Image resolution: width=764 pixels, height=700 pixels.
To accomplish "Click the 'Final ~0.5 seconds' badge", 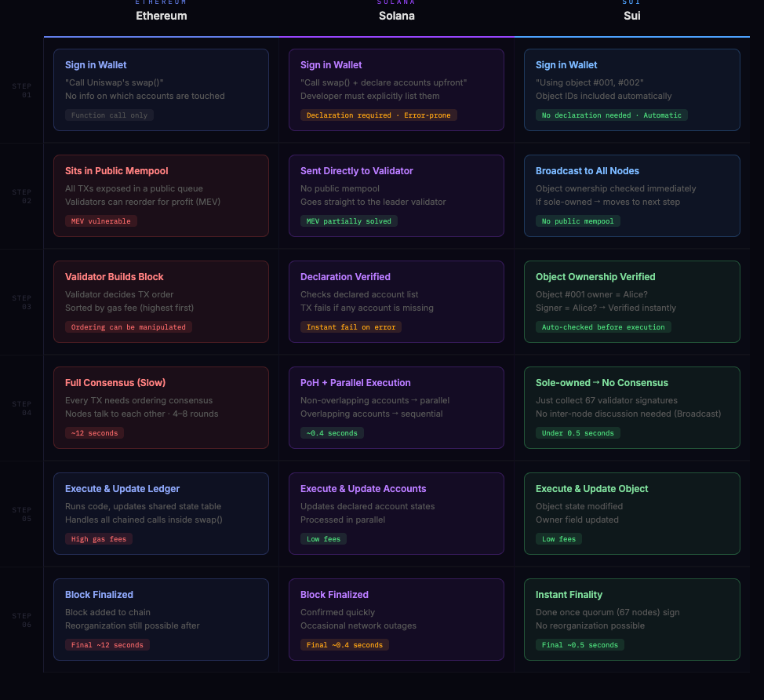I will pos(580,644).
